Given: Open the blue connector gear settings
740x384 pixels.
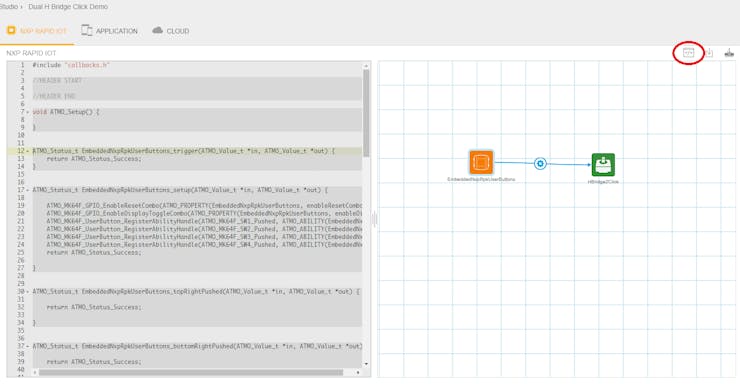Looking at the screenshot, I should point(540,164).
